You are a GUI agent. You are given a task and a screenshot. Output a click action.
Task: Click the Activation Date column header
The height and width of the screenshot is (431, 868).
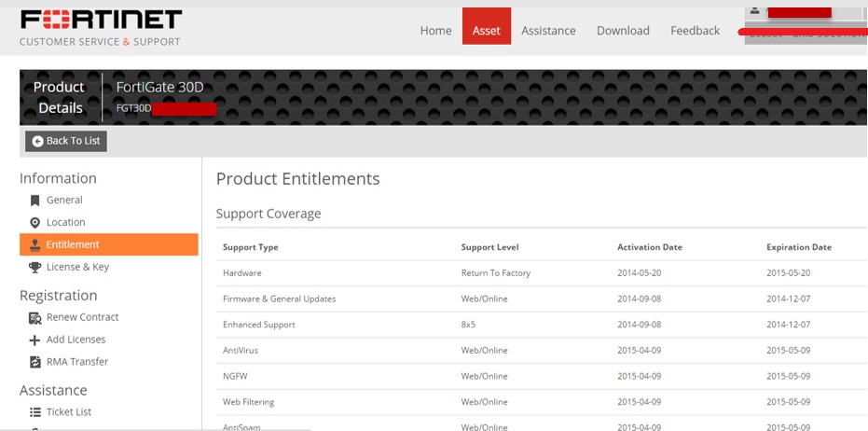point(650,247)
